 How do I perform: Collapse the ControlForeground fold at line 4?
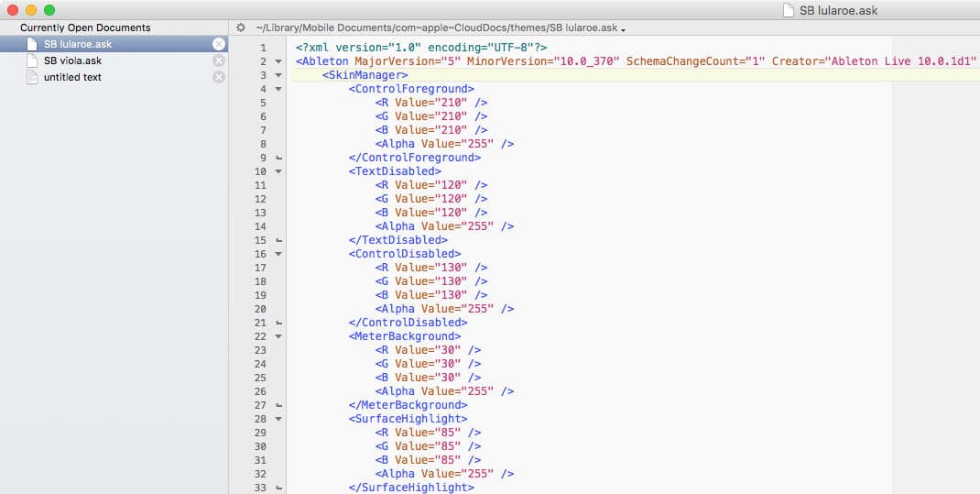(x=278, y=89)
